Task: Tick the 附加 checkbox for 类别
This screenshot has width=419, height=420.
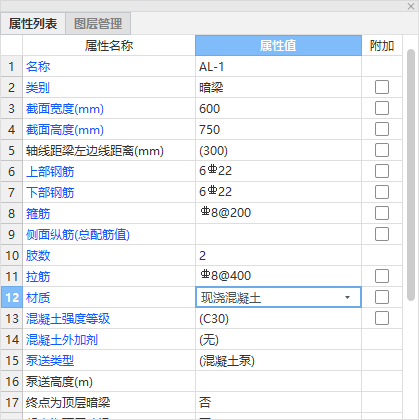Action: coord(382,87)
